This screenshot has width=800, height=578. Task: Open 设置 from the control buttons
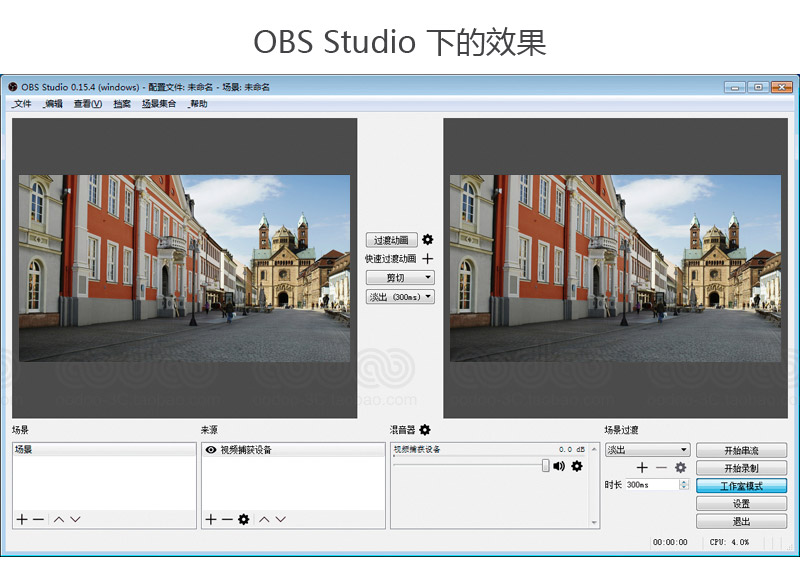(741, 504)
